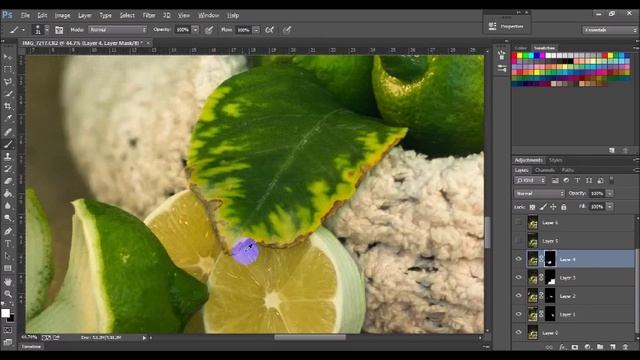Image resolution: width=640 pixels, height=360 pixels.
Task: Filter layers by type (T icon)
Action: click(x=577, y=180)
